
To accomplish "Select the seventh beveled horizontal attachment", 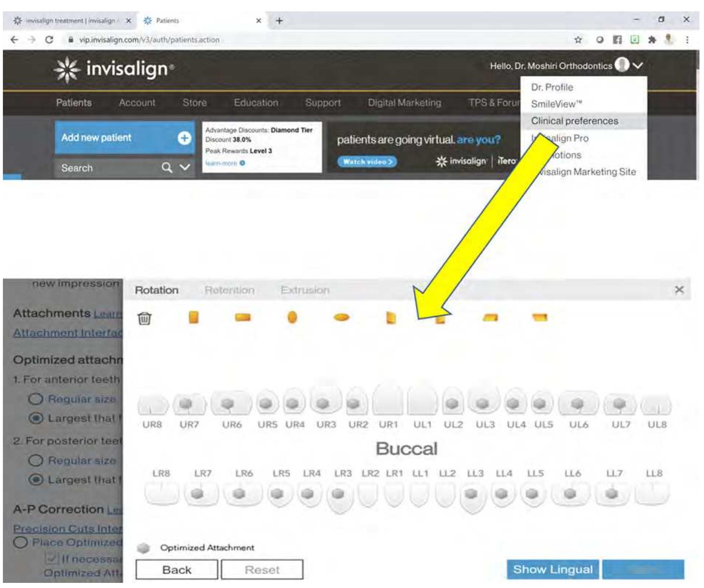I will pos(491,317).
